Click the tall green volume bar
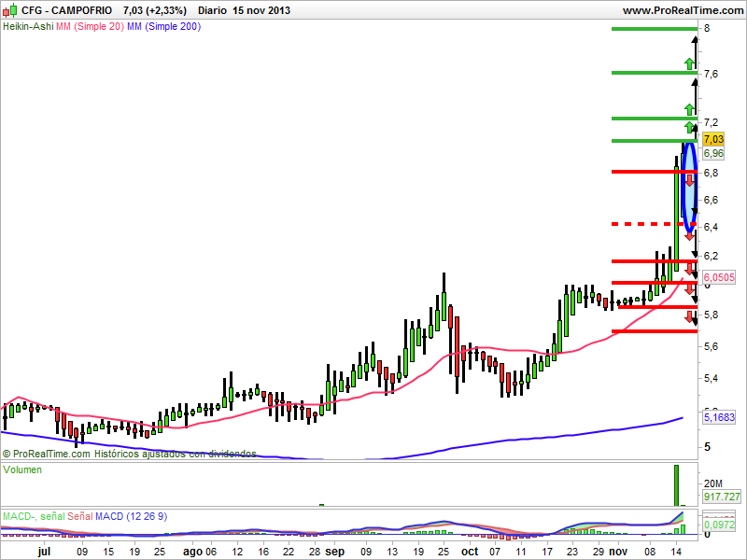This screenshot has width=747, height=560. point(676,485)
